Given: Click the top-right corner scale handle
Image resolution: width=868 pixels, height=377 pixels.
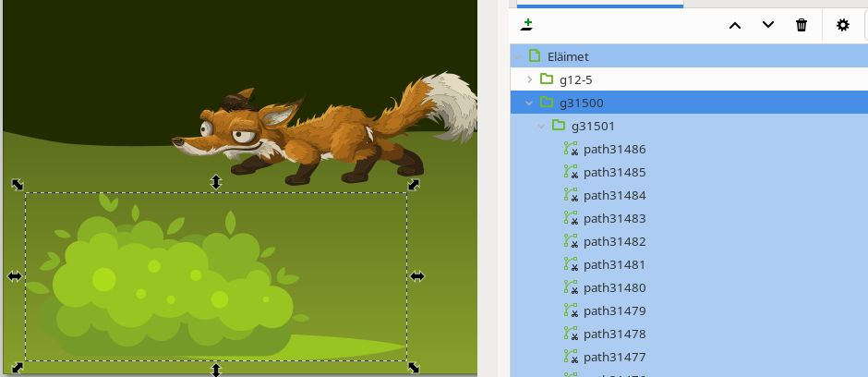Looking at the screenshot, I should pyautogui.click(x=415, y=185).
